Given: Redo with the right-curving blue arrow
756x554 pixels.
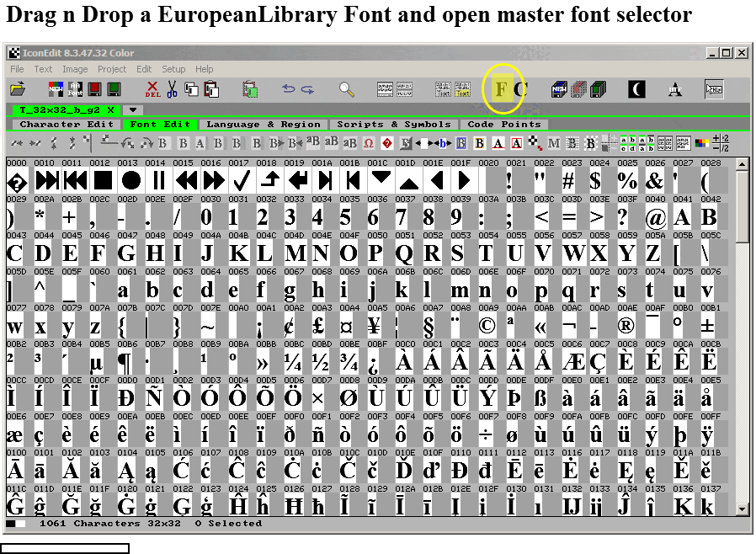Looking at the screenshot, I should point(307,89).
